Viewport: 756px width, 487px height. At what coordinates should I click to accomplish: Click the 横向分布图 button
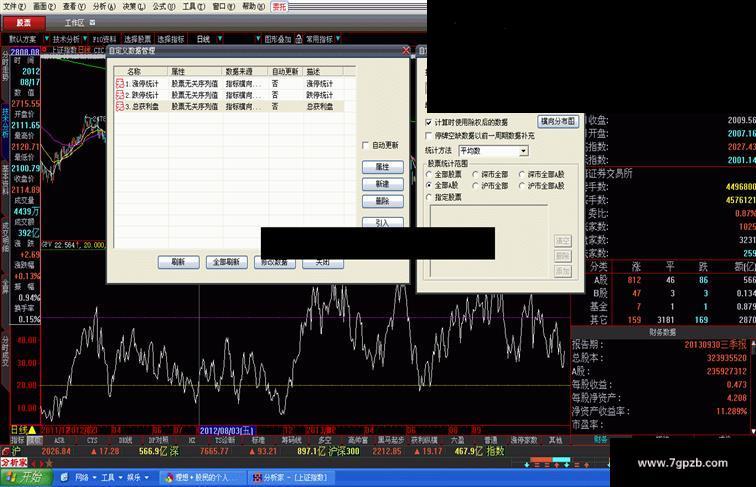[558, 122]
